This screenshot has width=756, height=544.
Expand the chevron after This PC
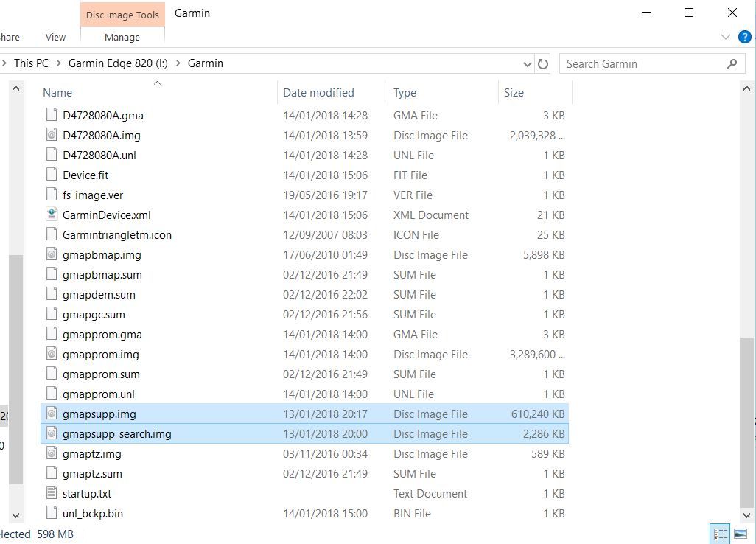click(58, 63)
